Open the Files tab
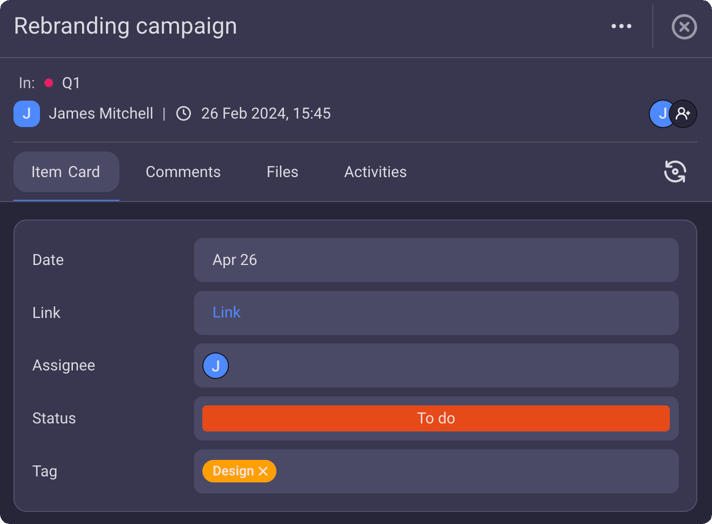 pyautogui.click(x=282, y=172)
